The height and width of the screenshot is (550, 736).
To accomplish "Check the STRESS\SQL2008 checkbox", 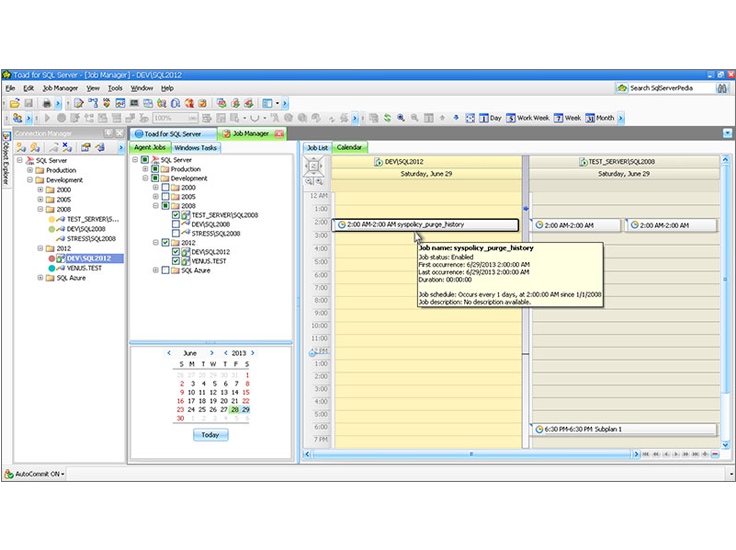I will pos(176,233).
